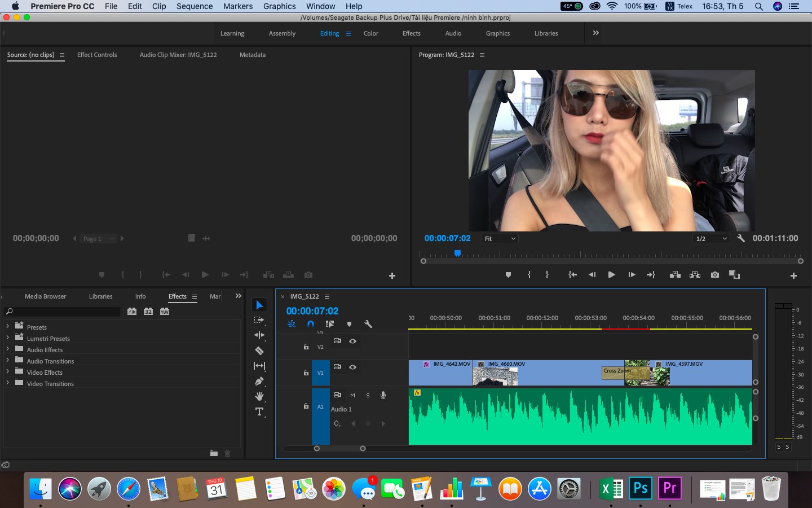Toggle Snap magnet in the timeline

[311, 324]
